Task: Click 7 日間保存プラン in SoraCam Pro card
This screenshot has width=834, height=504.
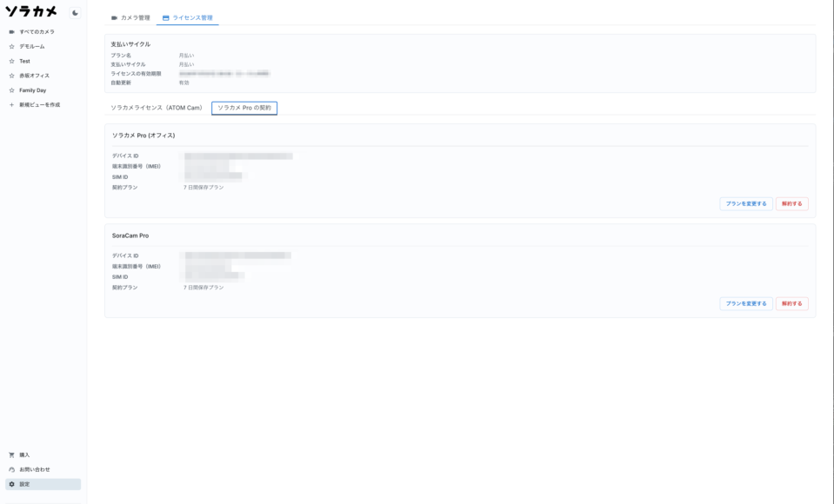Action: [x=203, y=288]
